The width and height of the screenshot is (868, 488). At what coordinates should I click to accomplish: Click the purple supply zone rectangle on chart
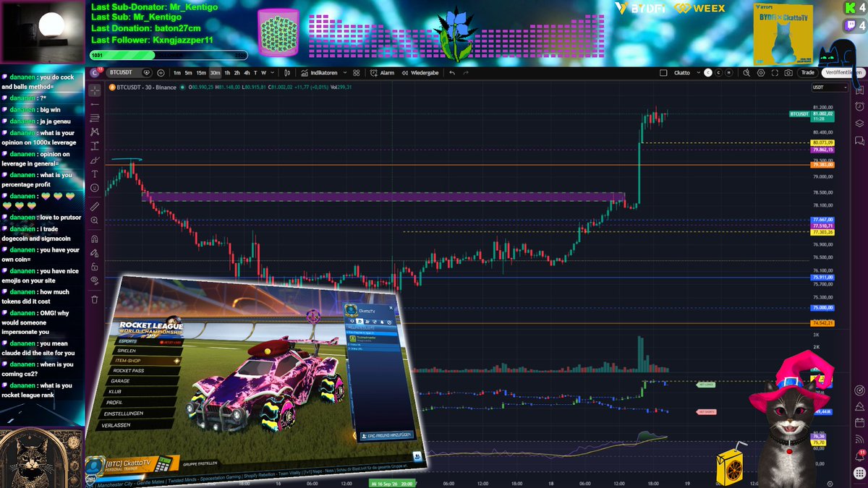[383, 196]
